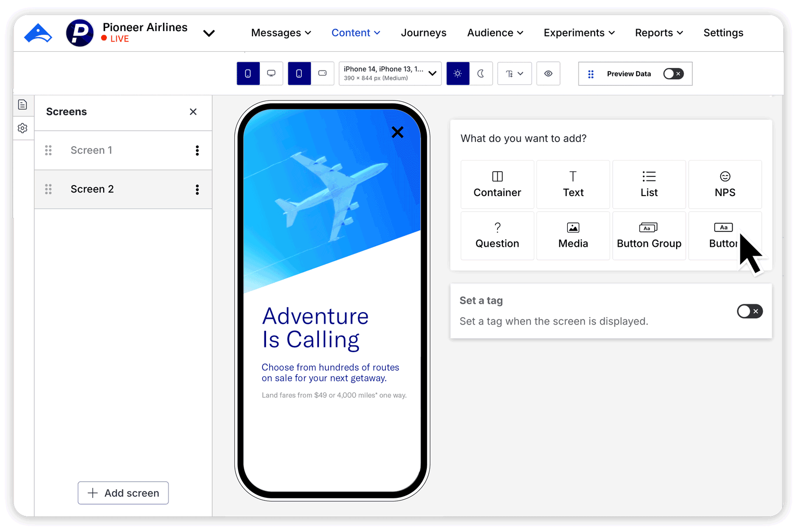The image size is (798, 532).
Task: Go to the Journeys section
Action: 423,33
